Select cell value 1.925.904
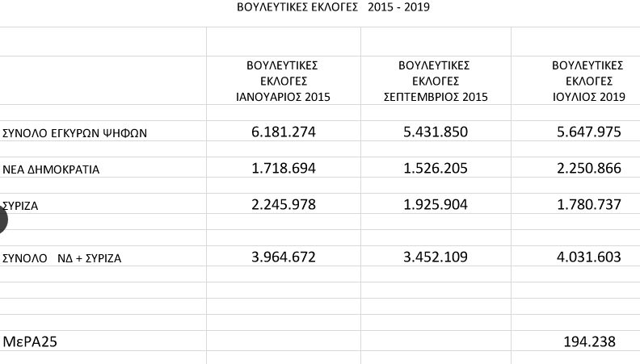Screen dimensions: 640x364 coord(436,204)
